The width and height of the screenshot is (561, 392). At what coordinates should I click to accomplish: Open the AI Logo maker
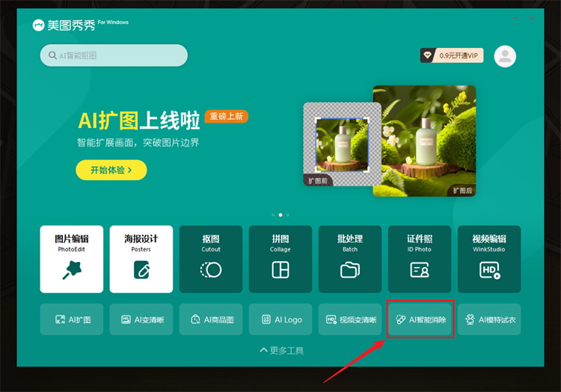(x=280, y=319)
